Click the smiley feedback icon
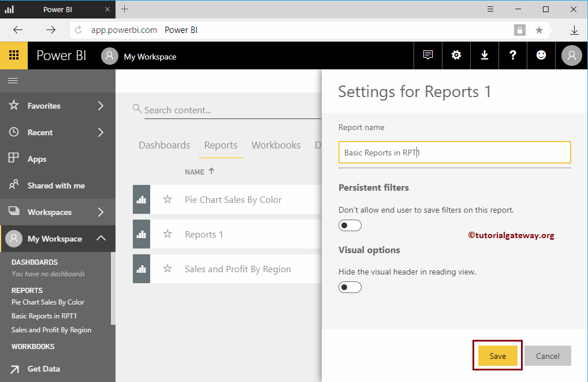This screenshot has width=588, height=382. 541,55
